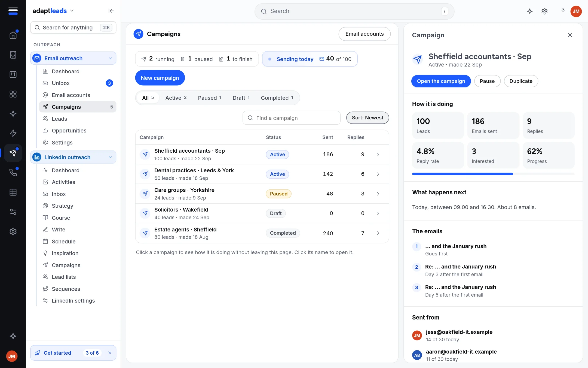
Task: Collapse the LinkedIn outreach section
Action: 110,157
